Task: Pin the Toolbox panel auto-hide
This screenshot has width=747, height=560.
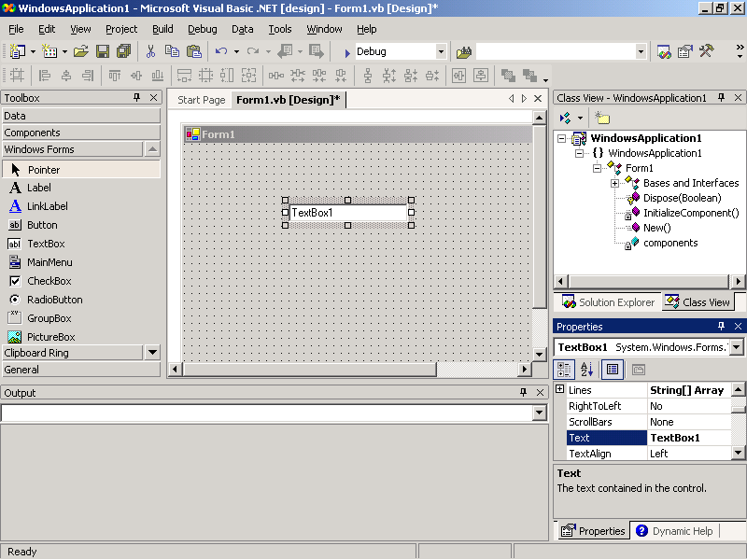Action: pos(136,97)
